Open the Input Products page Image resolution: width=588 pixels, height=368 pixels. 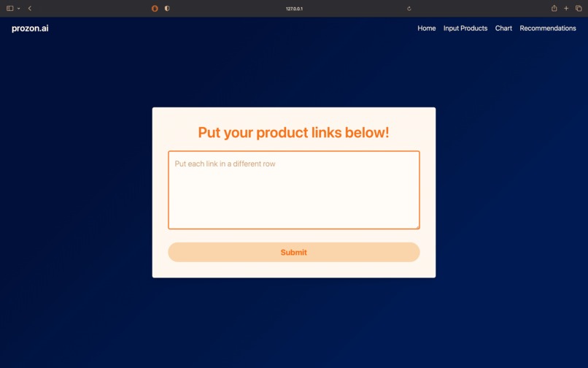click(x=465, y=28)
